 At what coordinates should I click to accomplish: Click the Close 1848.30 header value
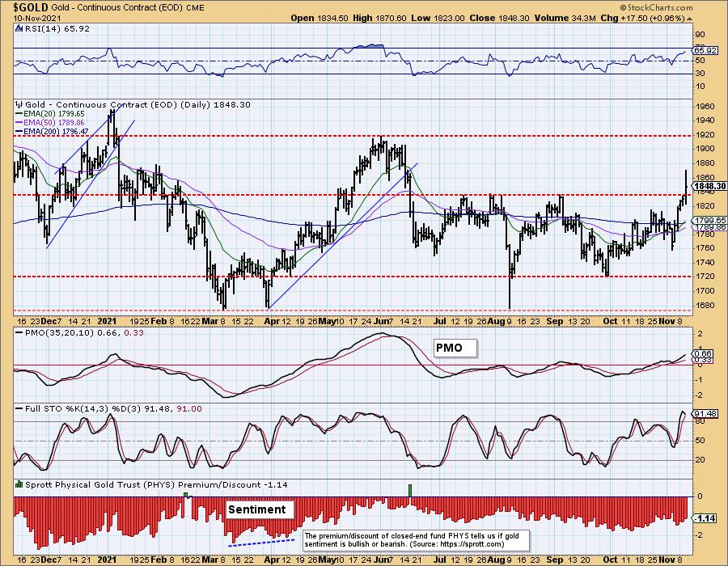tap(500, 18)
